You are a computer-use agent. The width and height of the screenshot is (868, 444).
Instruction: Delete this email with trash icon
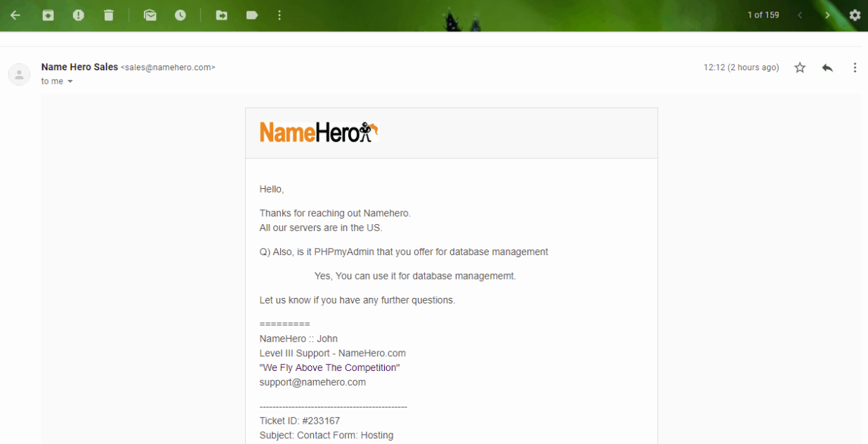109,15
